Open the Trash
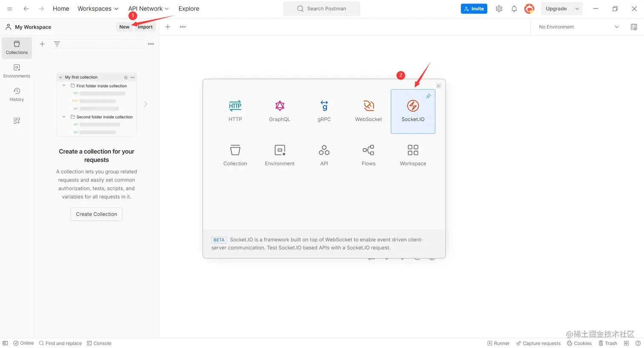 point(608,343)
